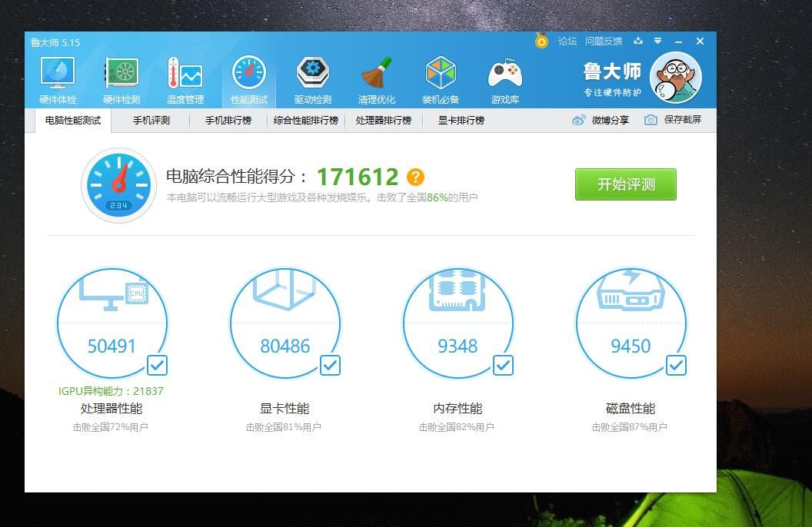
Task: Click the green 开始评测 button
Action: point(625,184)
